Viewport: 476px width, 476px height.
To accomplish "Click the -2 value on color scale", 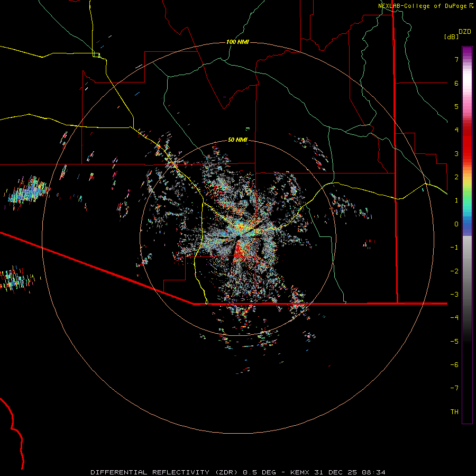I will [454, 271].
